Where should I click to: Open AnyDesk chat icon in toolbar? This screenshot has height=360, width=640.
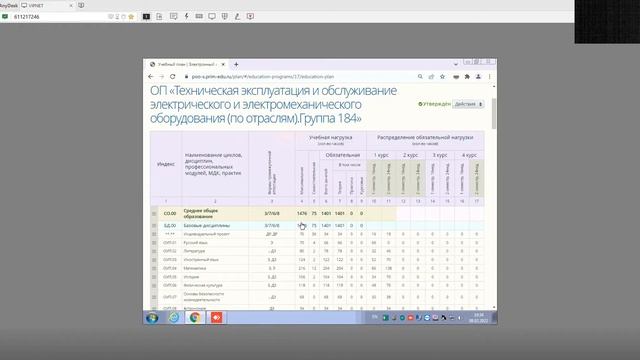(173, 16)
